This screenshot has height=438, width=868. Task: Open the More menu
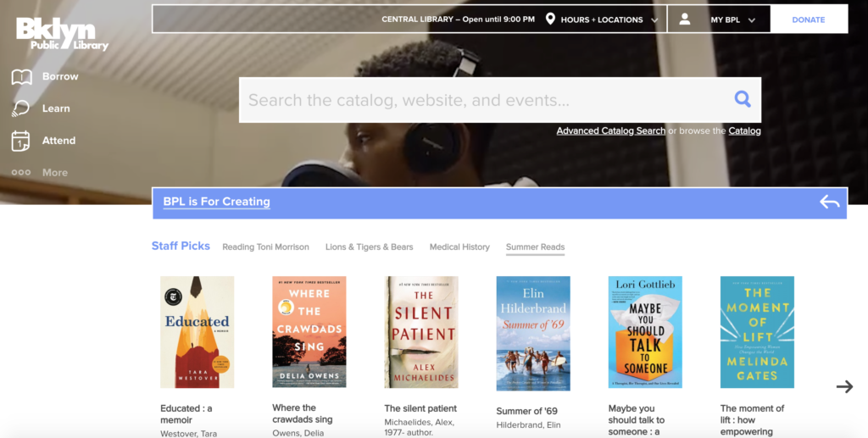(55, 173)
